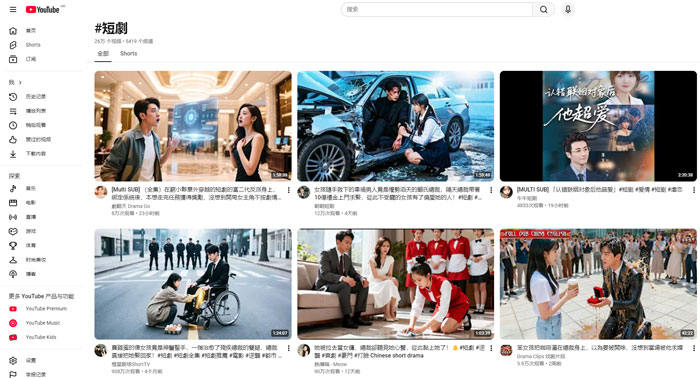Open the channel avatar of the wrecked car video
Viewport: 700px width, 378px height.
tap(304, 192)
